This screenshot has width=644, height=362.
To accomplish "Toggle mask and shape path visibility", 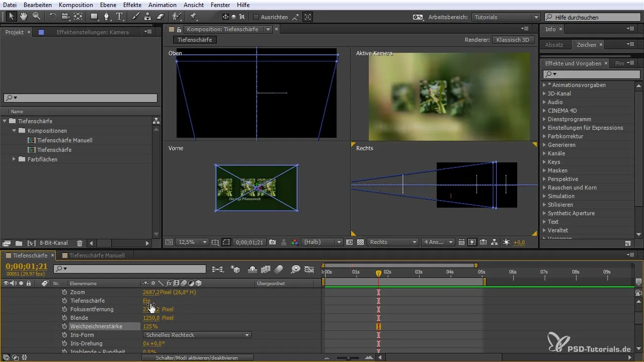I will pyautogui.click(x=226, y=242).
